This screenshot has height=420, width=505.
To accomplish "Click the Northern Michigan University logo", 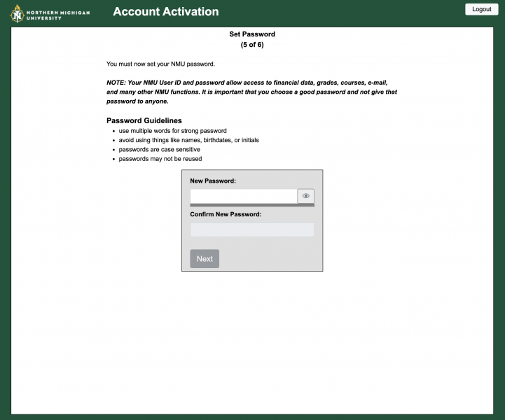I will [50, 14].
